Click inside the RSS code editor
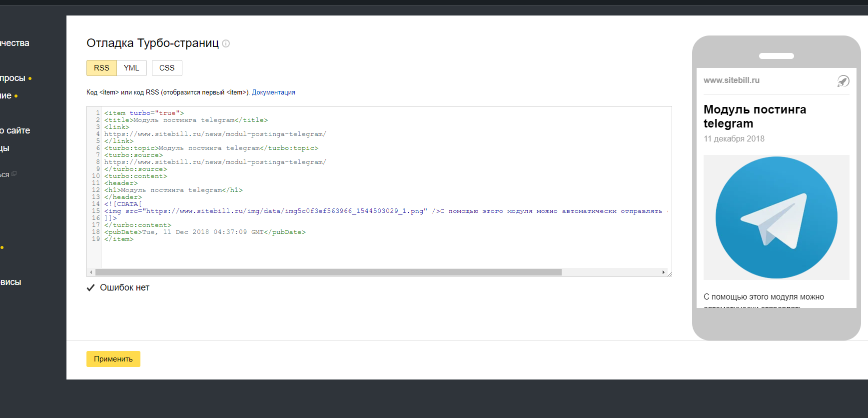 379,191
